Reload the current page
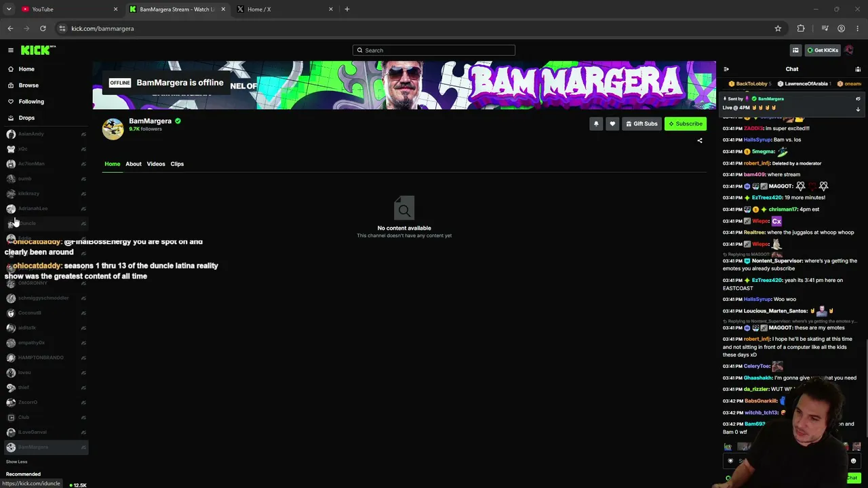Image resolution: width=868 pixels, height=488 pixels. [x=43, y=28]
